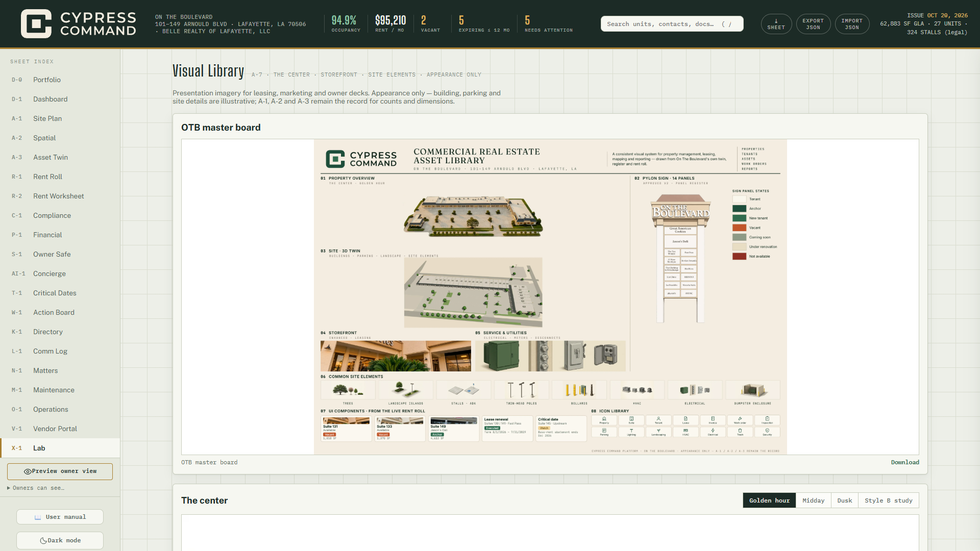This screenshot has height=551, width=980.
Task: Go to S-1 Owner Safe
Action: 60,254
